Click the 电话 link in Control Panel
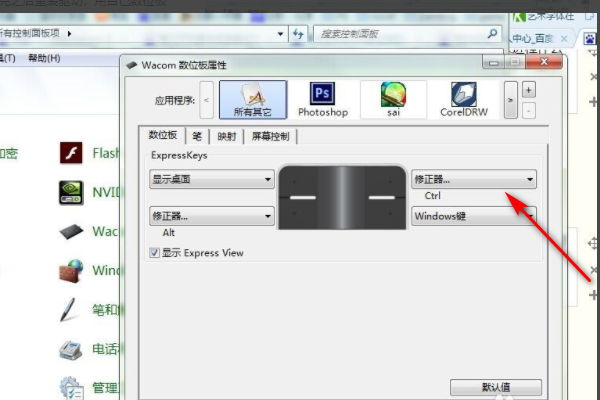600x400 pixels. (x=105, y=349)
